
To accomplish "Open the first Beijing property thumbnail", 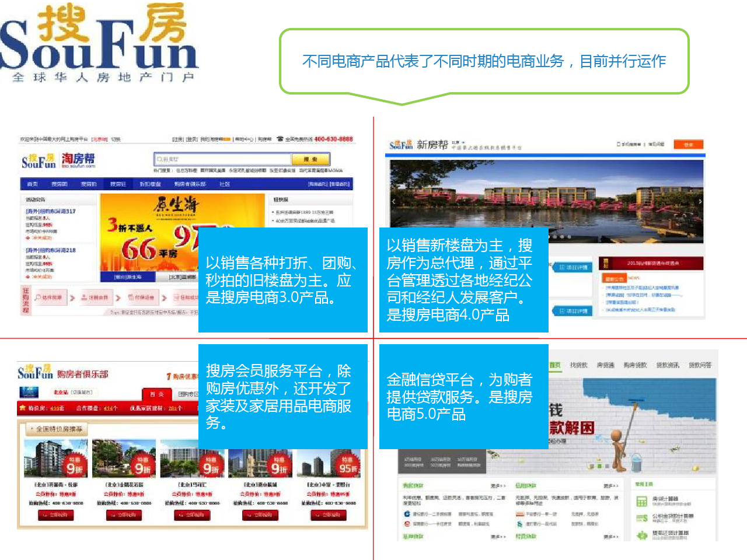I will pos(56,459).
